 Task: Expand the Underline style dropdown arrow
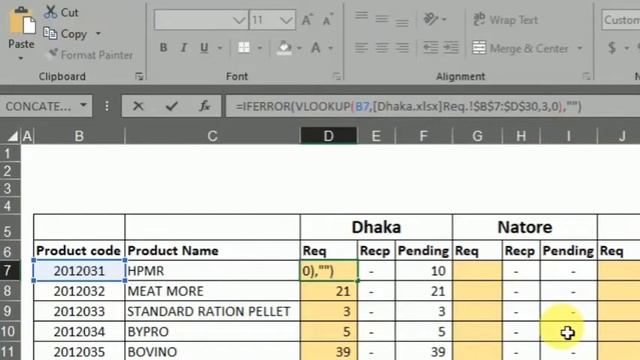pyautogui.click(x=220, y=48)
